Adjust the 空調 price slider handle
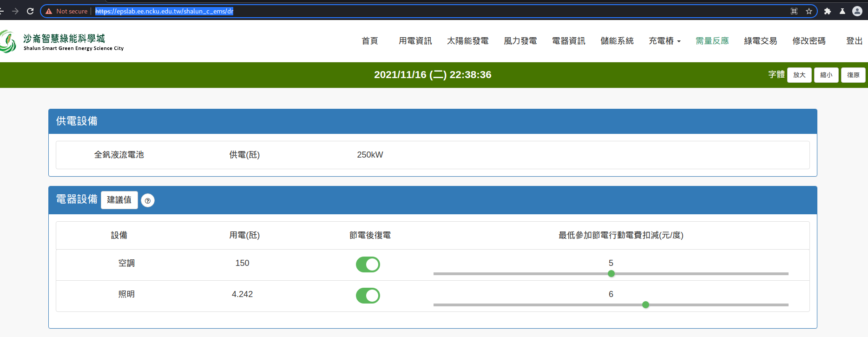868x337 pixels. tap(611, 274)
